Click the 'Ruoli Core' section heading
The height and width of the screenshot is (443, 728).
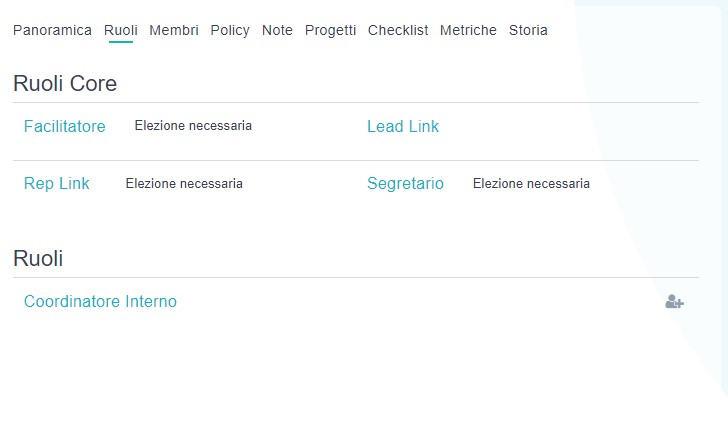[65, 84]
